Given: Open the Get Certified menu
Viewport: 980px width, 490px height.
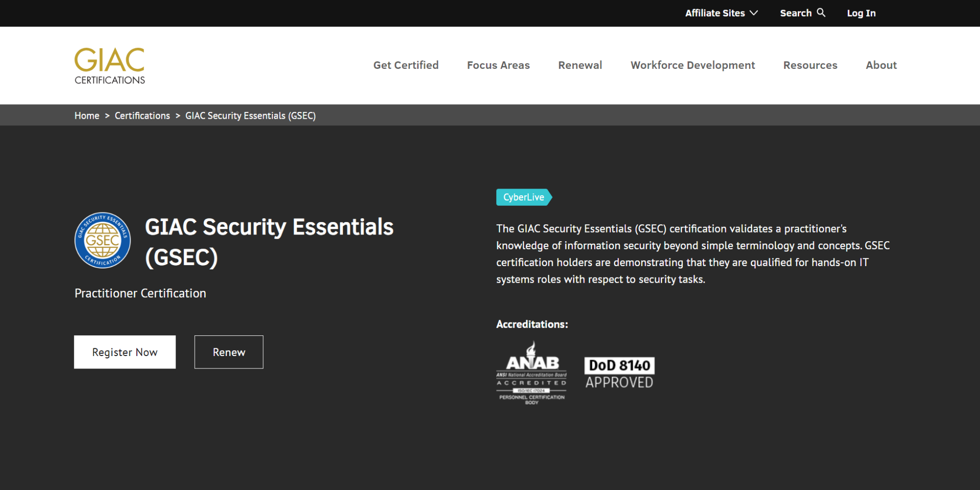Looking at the screenshot, I should (x=406, y=65).
